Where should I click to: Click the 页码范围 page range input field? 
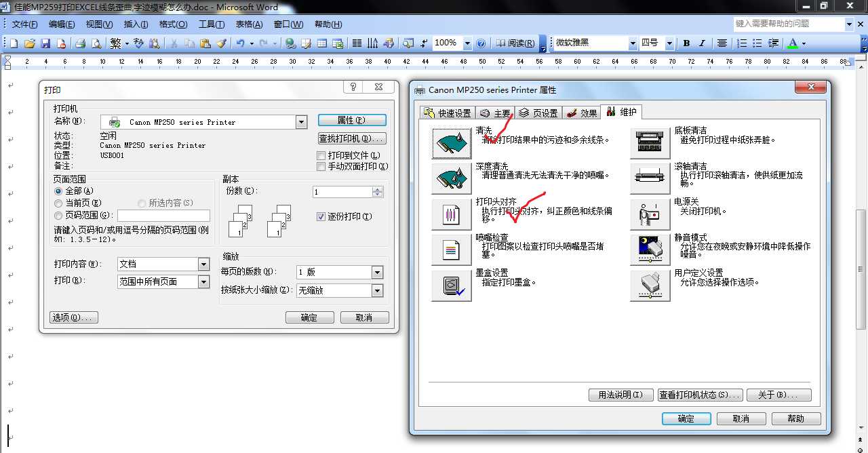pyautogui.click(x=163, y=216)
